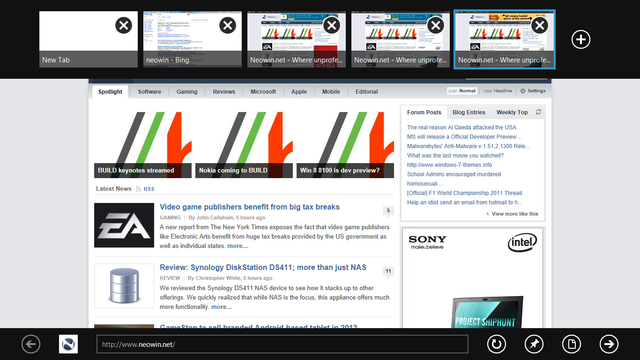This screenshot has height=360, width=640.
Task: Click the Neowin site favicon
Action: tap(68, 344)
